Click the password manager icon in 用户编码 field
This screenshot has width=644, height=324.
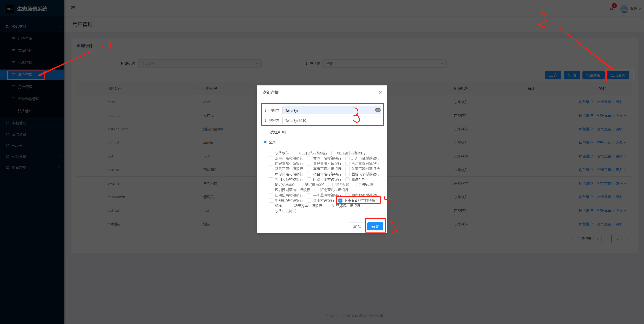(378, 110)
